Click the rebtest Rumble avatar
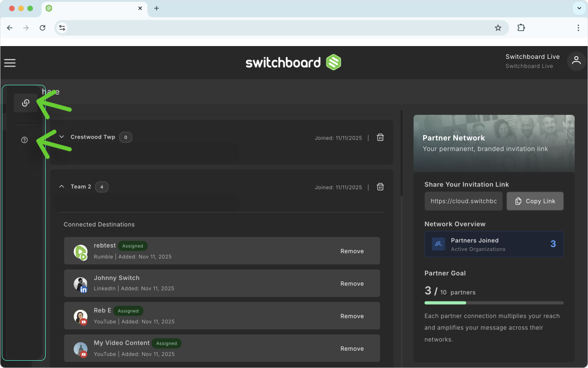The height and width of the screenshot is (368, 588). pyautogui.click(x=81, y=251)
